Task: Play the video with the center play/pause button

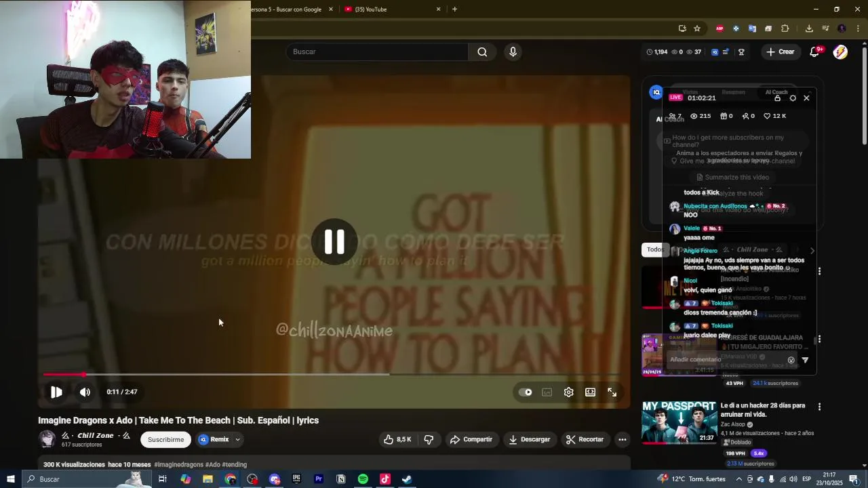Action: pos(334,242)
